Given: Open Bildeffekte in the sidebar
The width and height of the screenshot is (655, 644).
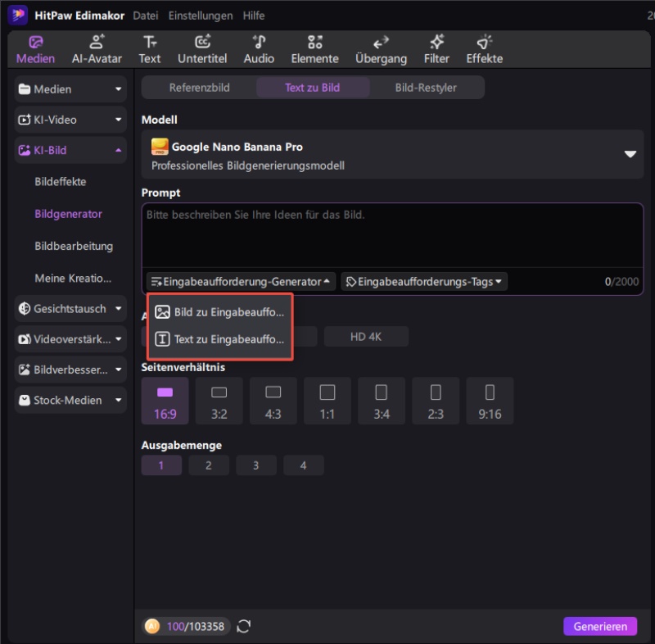Looking at the screenshot, I should pyautogui.click(x=61, y=182).
